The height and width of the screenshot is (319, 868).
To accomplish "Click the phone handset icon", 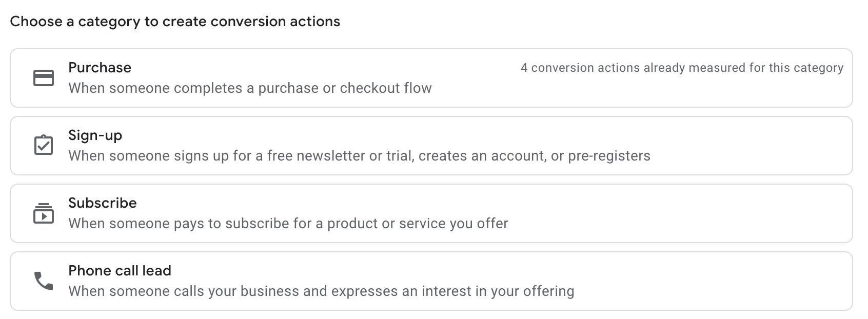I will tap(44, 281).
